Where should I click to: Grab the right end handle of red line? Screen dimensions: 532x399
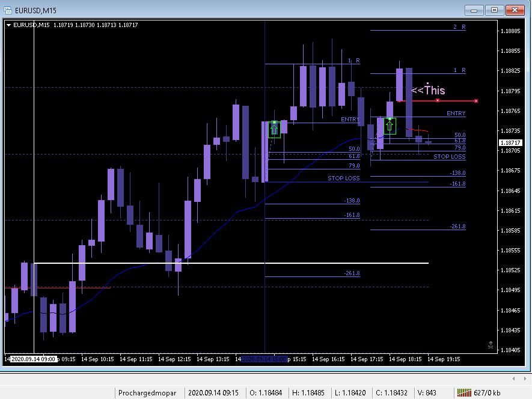(x=476, y=101)
